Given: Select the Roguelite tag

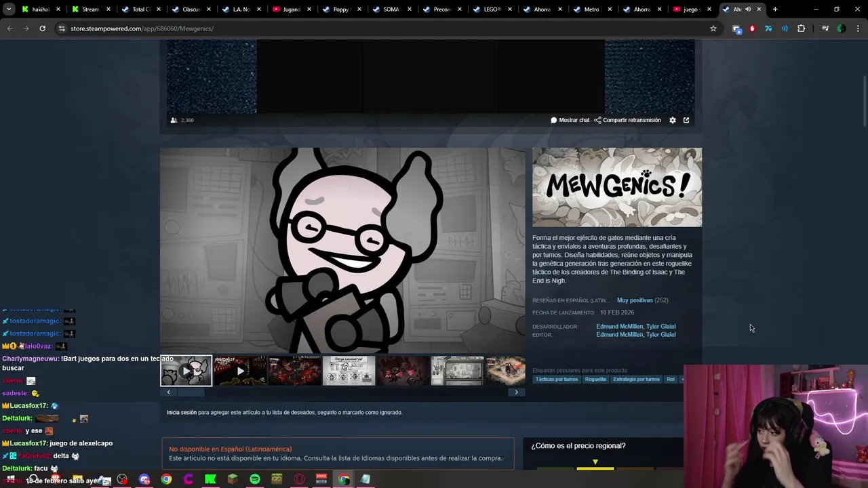Looking at the screenshot, I should click(595, 380).
